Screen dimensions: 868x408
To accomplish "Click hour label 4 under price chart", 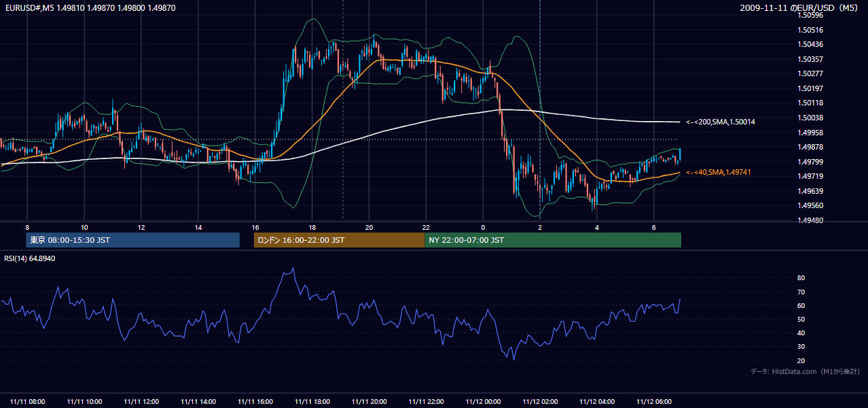I will point(597,227).
